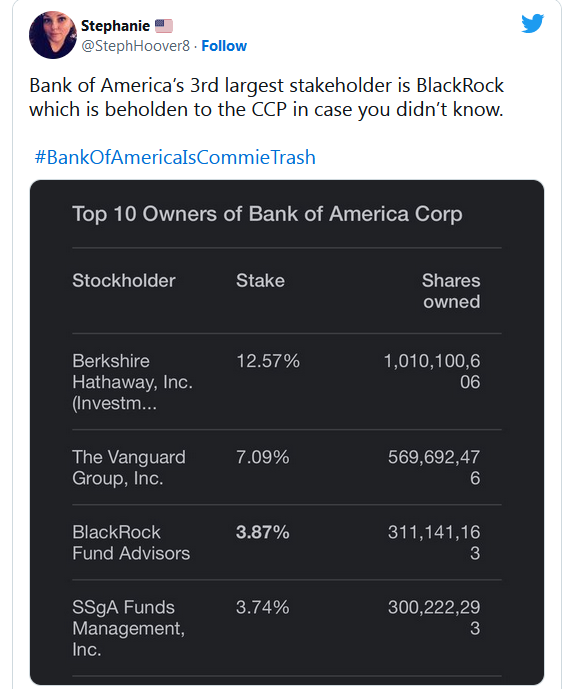The width and height of the screenshot is (583, 689).
Task: Click the bold 3.87% stake value
Action: pos(263,532)
